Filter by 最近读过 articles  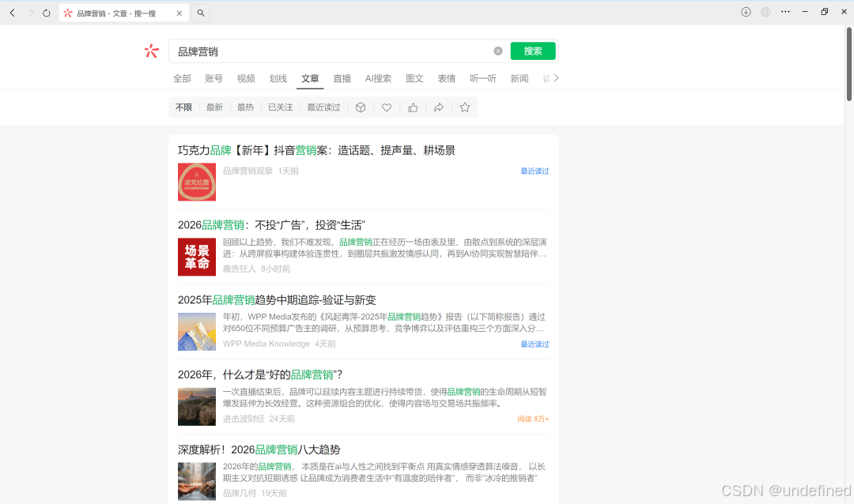[323, 107]
